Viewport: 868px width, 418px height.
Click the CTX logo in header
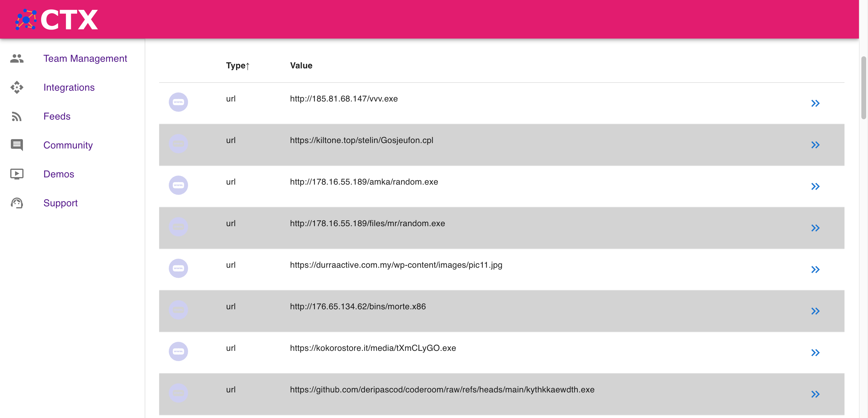tap(55, 19)
